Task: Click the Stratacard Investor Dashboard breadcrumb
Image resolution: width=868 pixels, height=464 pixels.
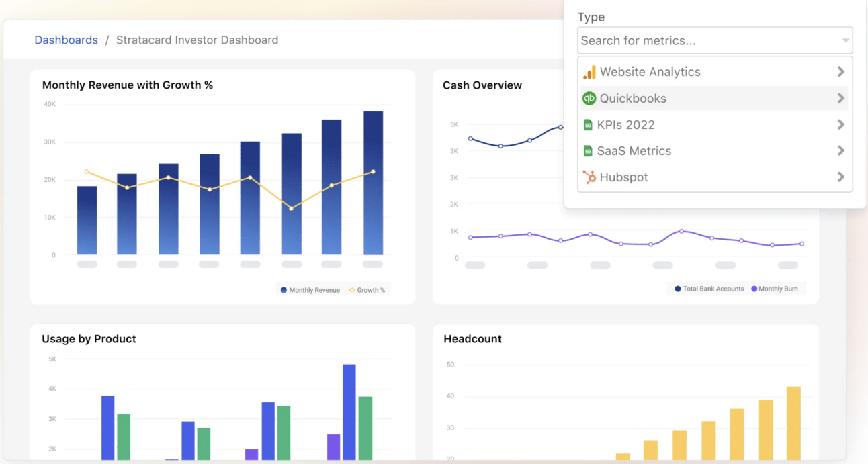Action: pos(197,40)
